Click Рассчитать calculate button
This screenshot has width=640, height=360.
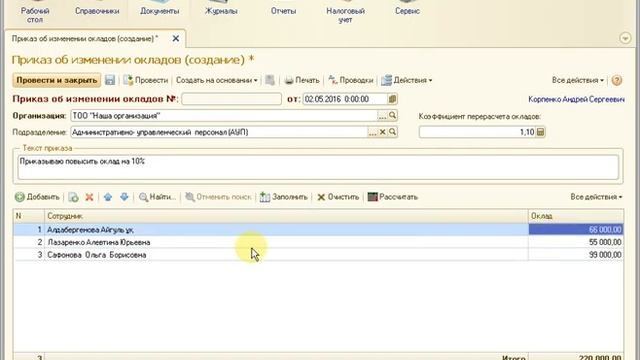[393, 197]
